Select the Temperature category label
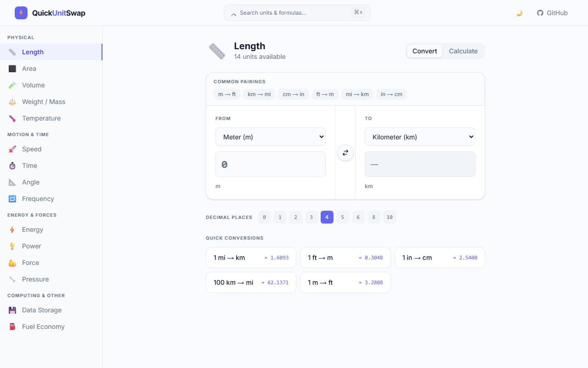The width and height of the screenshot is (588, 368). click(41, 118)
